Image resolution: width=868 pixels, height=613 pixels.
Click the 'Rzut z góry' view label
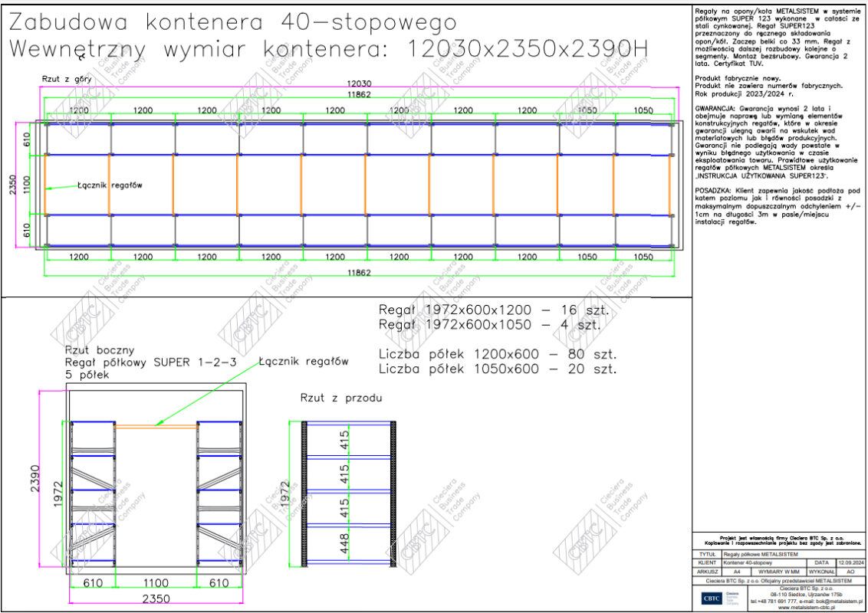(x=67, y=79)
